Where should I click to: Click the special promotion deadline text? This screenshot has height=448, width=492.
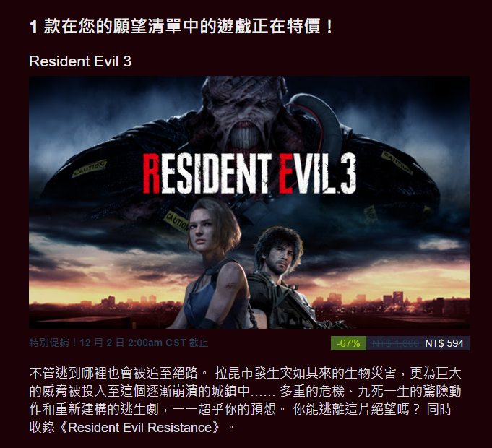pyautogui.click(x=118, y=343)
